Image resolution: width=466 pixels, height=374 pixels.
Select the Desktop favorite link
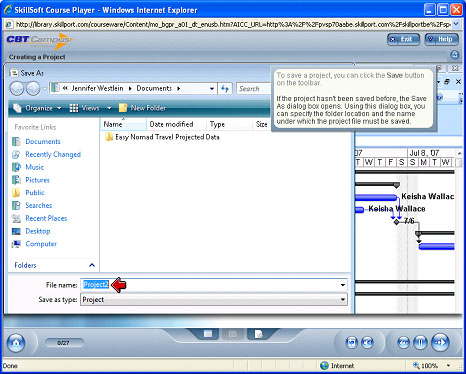(x=38, y=231)
